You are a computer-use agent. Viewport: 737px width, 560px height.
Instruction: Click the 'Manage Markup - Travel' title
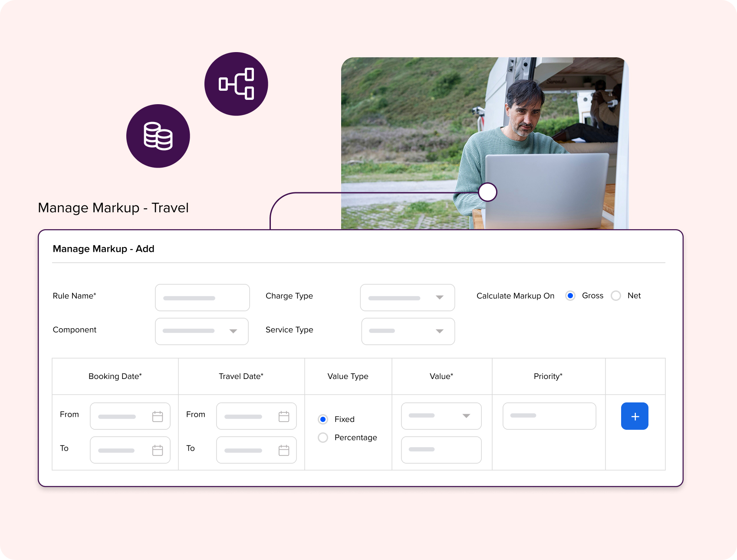click(113, 208)
